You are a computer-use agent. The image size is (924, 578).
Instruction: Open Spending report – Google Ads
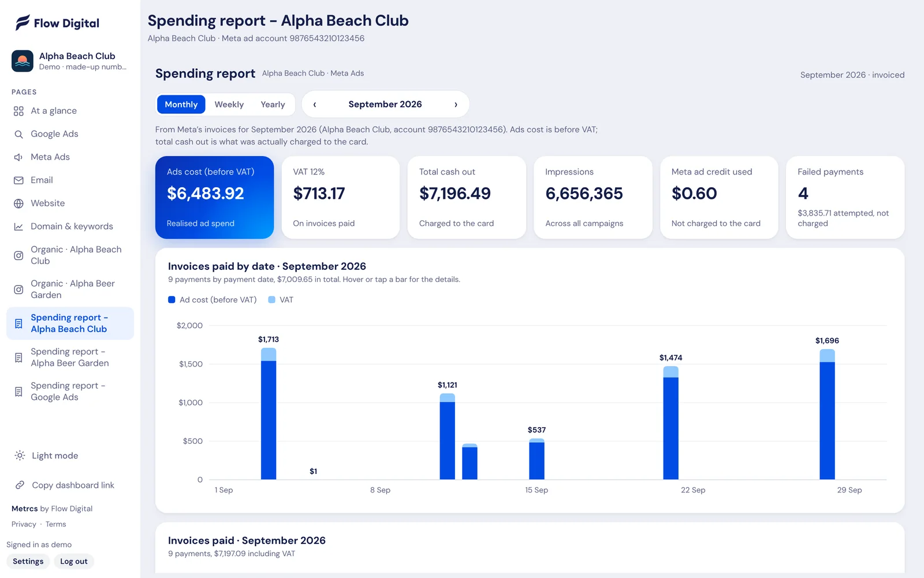coord(70,392)
